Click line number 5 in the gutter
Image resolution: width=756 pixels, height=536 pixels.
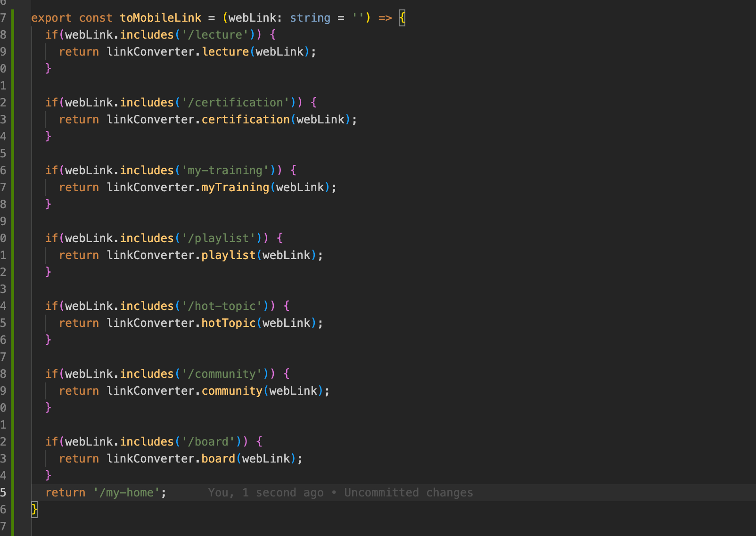(x=4, y=492)
